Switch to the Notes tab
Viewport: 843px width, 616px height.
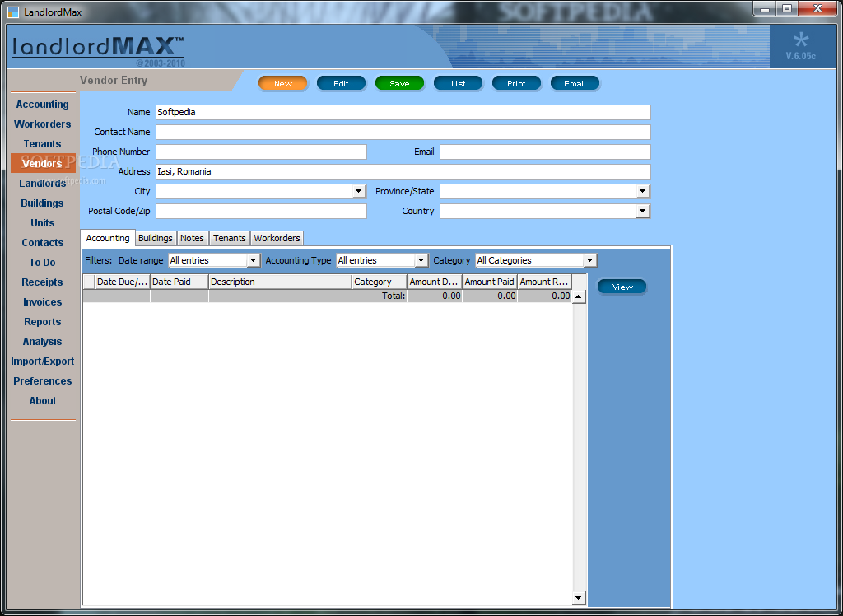[x=192, y=238]
